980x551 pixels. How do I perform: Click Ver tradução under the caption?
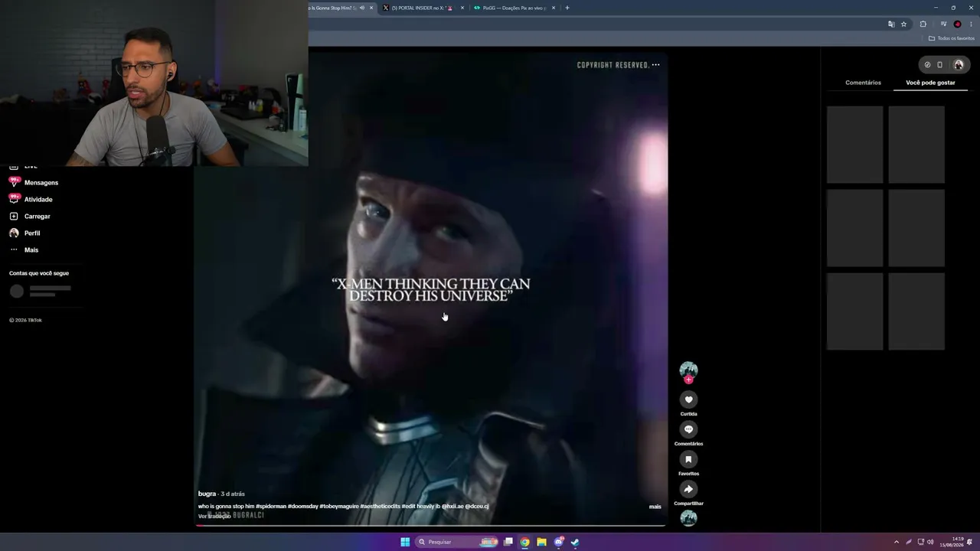[214, 516]
